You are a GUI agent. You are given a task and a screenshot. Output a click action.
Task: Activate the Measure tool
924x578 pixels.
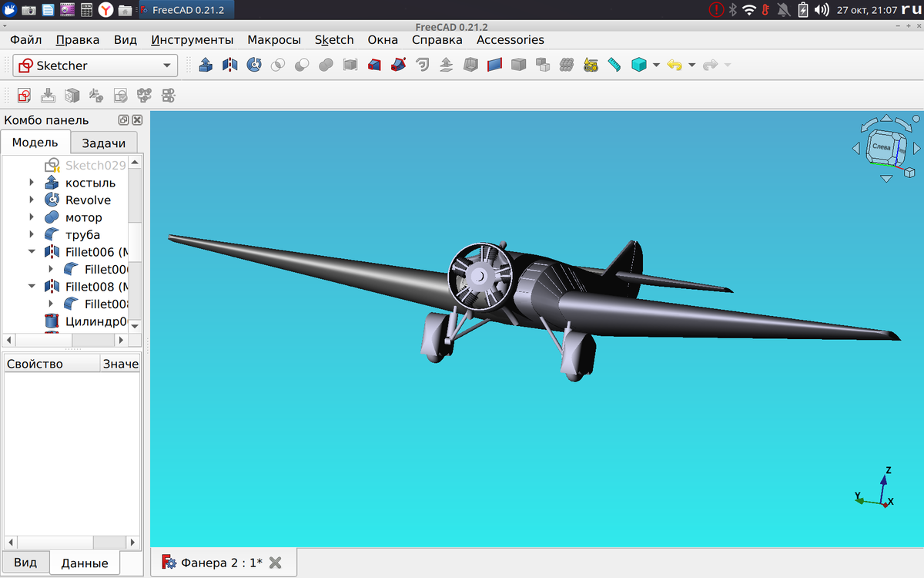[614, 65]
